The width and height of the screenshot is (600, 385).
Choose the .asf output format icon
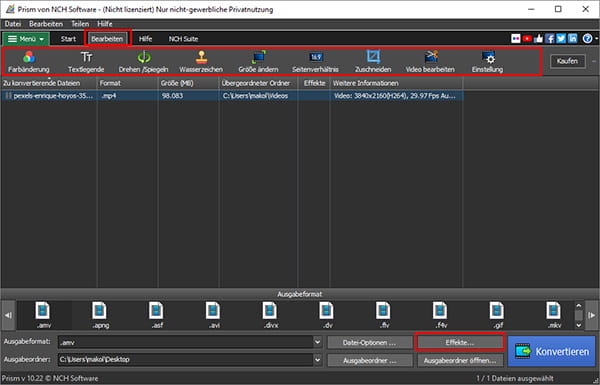pos(157,315)
